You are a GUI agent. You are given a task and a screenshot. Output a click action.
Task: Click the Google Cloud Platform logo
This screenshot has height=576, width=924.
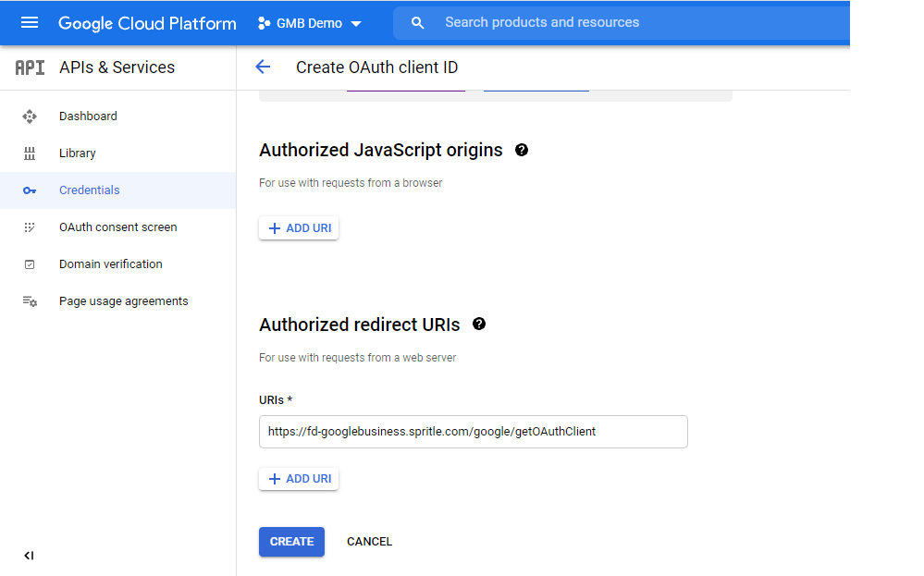coord(147,23)
